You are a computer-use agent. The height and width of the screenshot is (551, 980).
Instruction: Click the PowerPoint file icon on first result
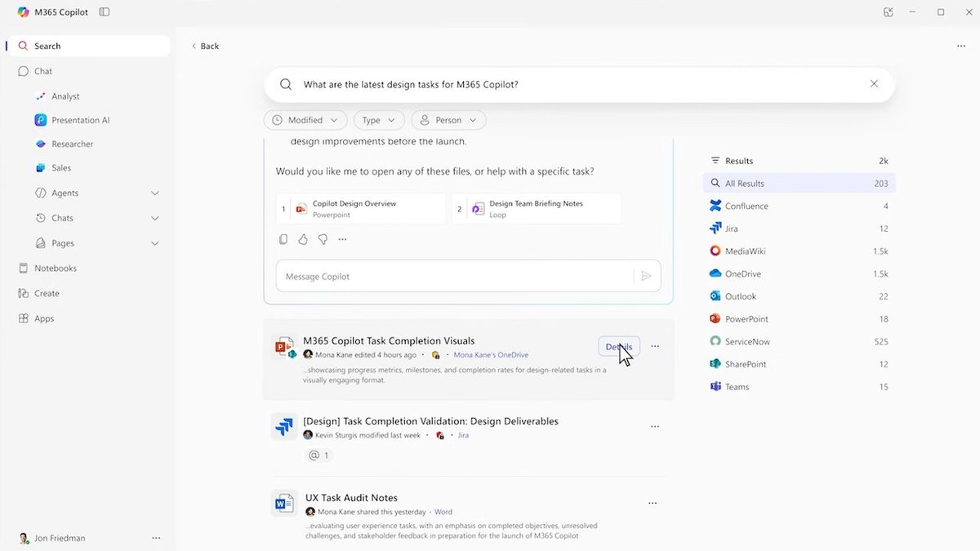[283, 347]
